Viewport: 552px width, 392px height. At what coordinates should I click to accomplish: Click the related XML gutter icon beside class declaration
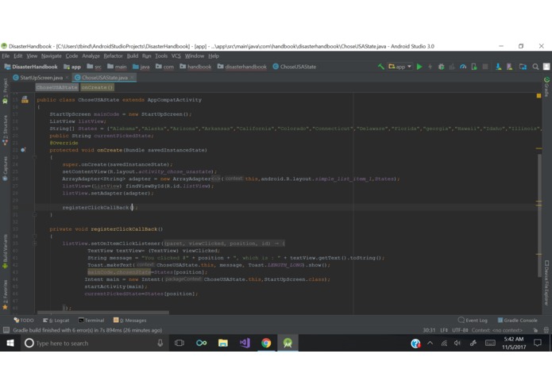pyautogui.click(x=25, y=100)
